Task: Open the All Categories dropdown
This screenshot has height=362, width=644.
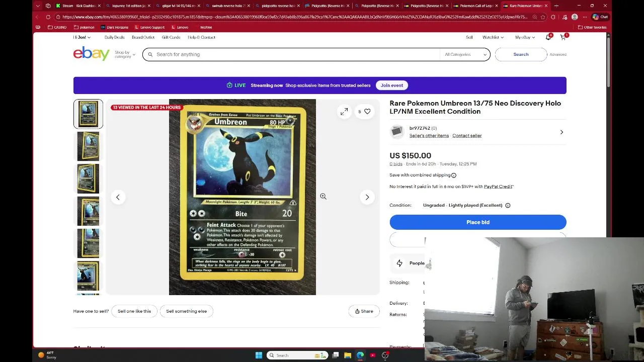Action: pyautogui.click(x=465, y=54)
